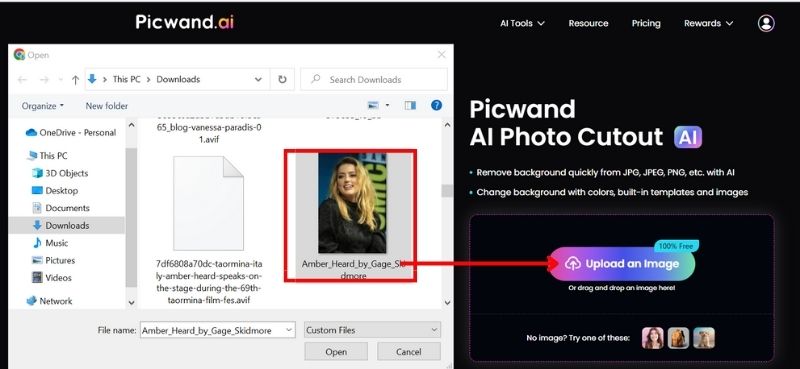Select Network in the navigation pane
Image resolution: width=800 pixels, height=369 pixels.
[49, 301]
